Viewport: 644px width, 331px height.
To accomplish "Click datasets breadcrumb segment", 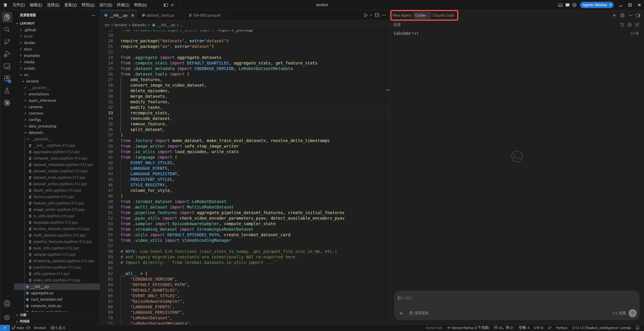I will 139,25.
